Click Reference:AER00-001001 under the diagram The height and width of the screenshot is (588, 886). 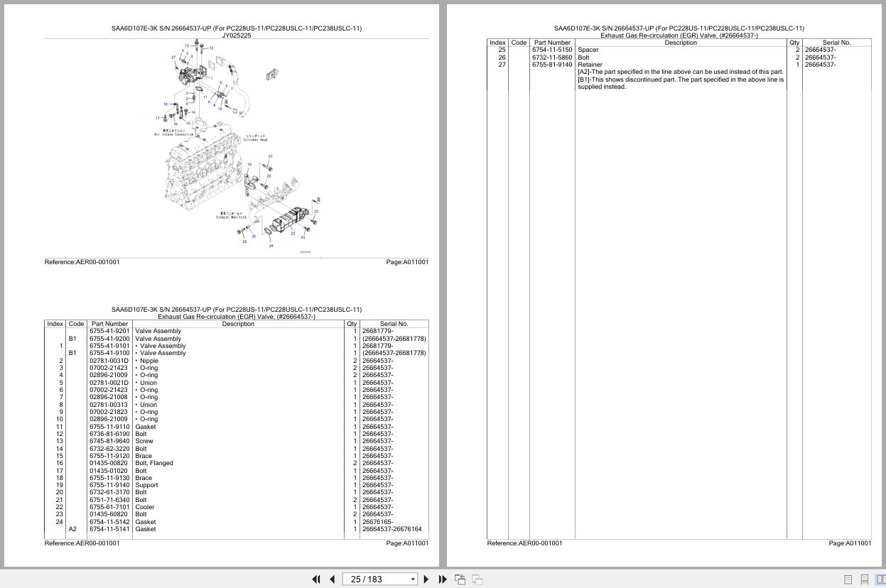(82, 262)
